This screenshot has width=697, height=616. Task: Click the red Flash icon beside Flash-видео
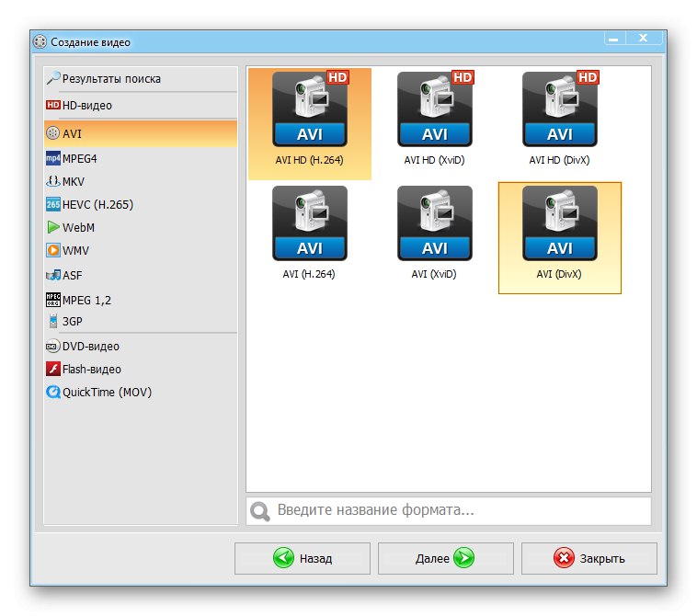53,369
